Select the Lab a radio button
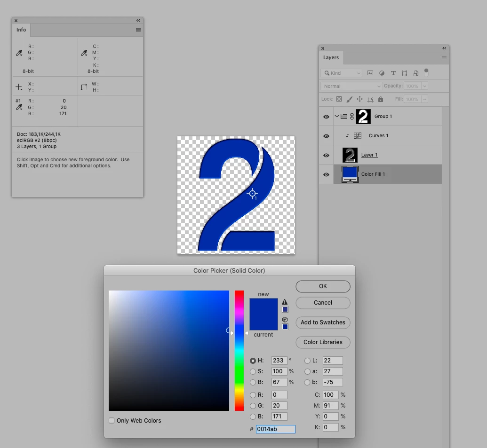487x448 pixels. (307, 371)
